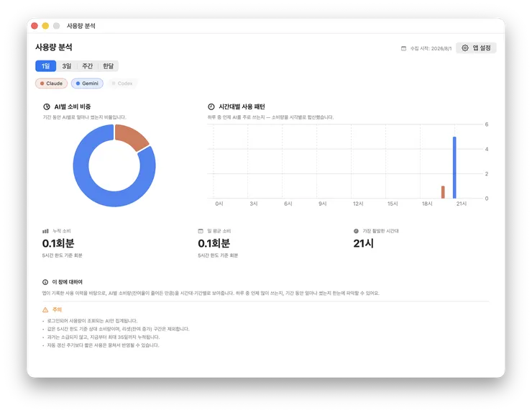This screenshot has width=532, height=413.
Task: Select the 1일 period tab
Action: [45, 66]
